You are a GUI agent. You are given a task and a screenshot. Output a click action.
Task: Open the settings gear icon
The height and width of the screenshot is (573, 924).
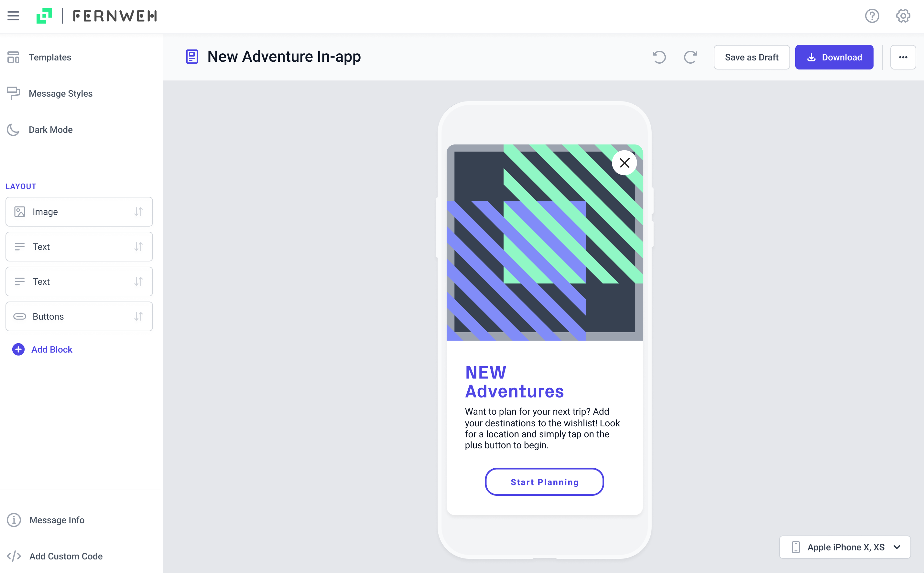tap(903, 16)
